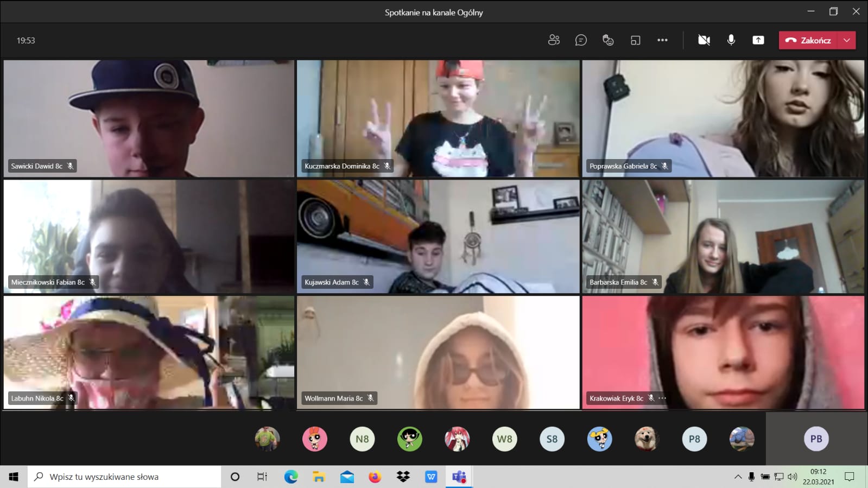Open Task View on the taskbar

[262, 477]
